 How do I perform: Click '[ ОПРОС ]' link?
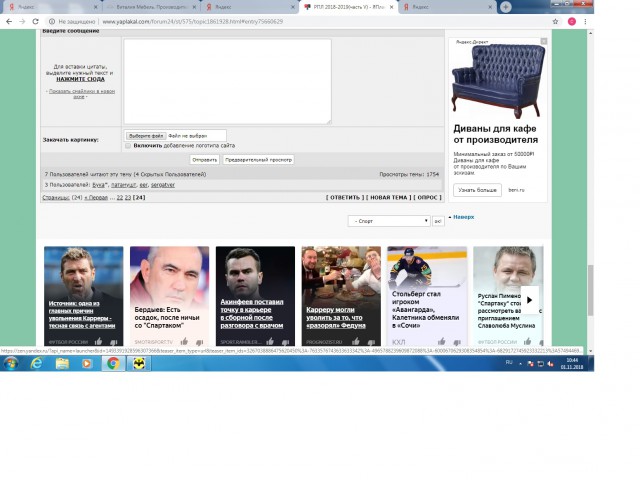427,198
